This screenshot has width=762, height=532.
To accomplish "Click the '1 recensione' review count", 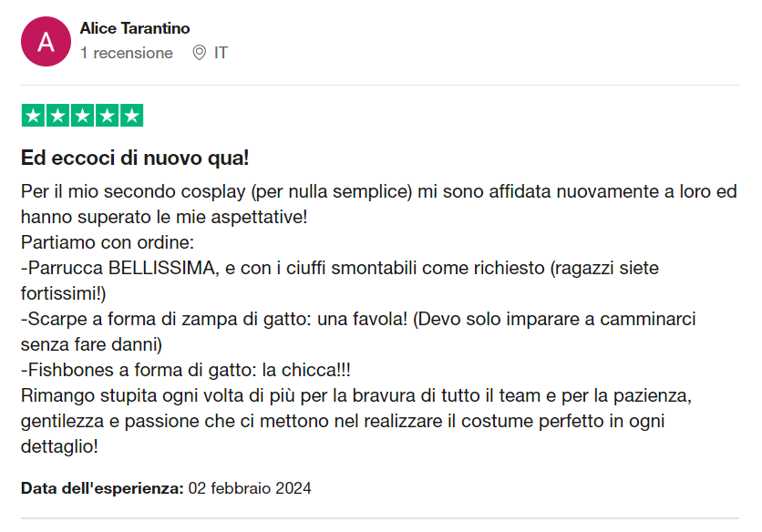I will pyautogui.click(x=127, y=53).
